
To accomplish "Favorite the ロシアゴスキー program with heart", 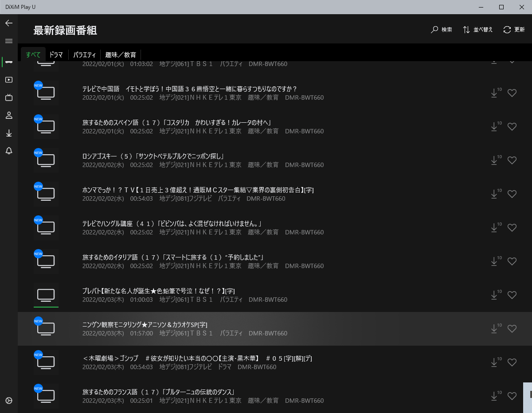I will pos(512,160).
